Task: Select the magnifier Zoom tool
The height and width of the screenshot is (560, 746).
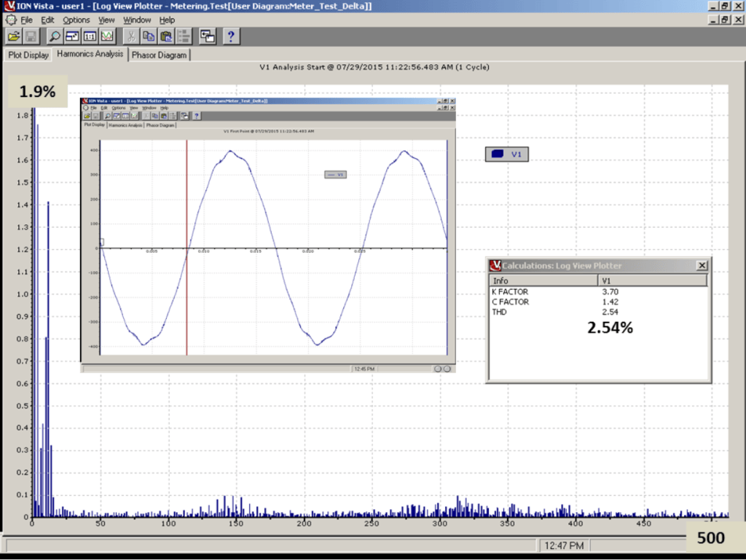Action: [55, 36]
